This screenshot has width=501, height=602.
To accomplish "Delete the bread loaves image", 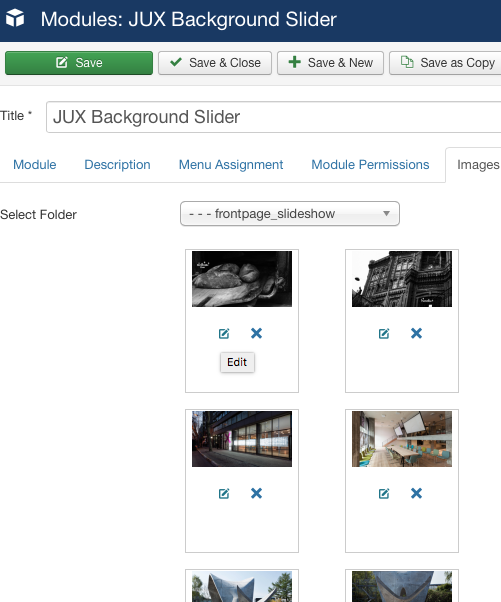I will [x=256, y=333].
